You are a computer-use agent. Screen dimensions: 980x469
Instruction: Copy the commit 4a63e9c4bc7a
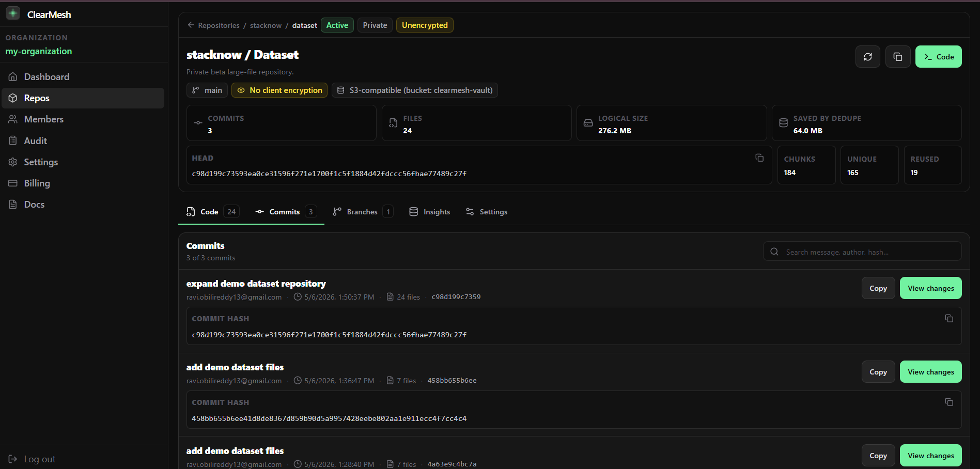coord(878,456)
